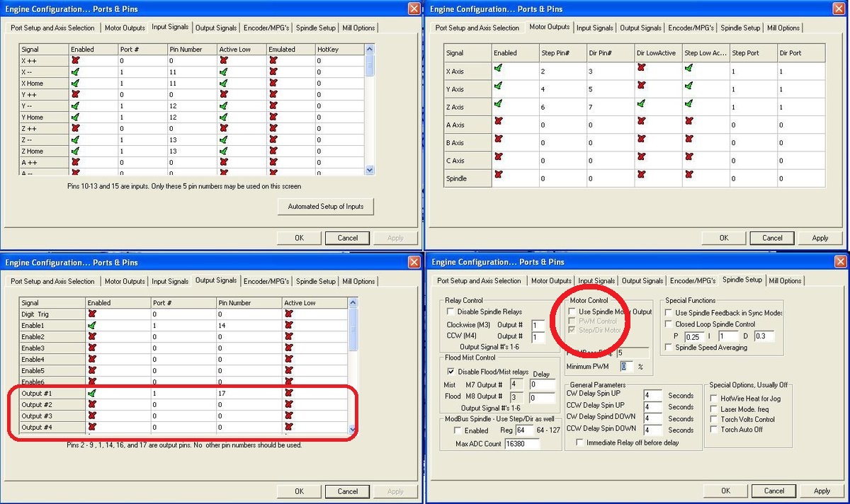
Task: Toggle X Axis Step Low Active check in Motor Outputs table
Action: point(689,68)
